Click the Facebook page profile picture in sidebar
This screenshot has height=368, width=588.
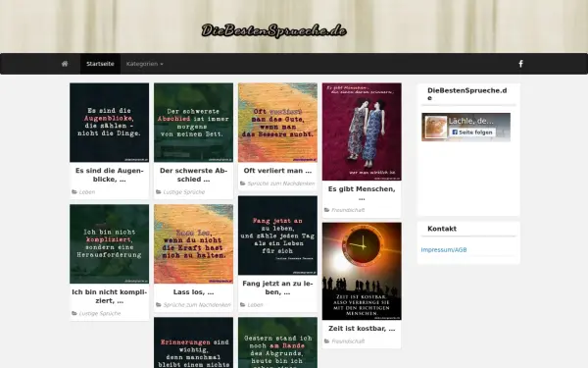[435, 128]
